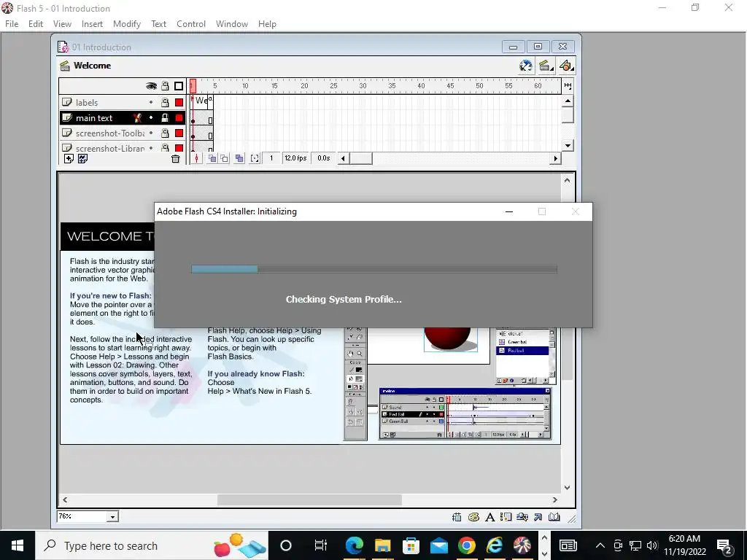
Task: Open the Actions panel arrow icon
Action: click(x=538, y=517)
